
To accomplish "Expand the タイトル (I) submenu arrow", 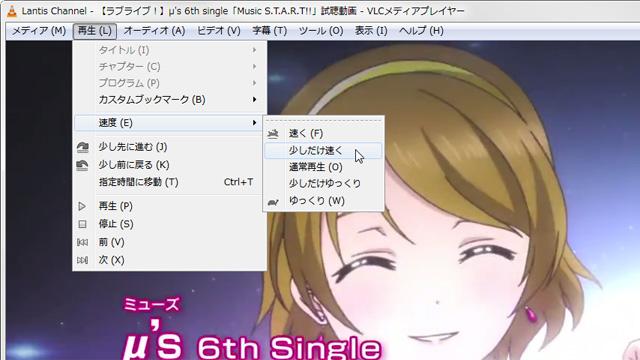I will coord(254,50).
